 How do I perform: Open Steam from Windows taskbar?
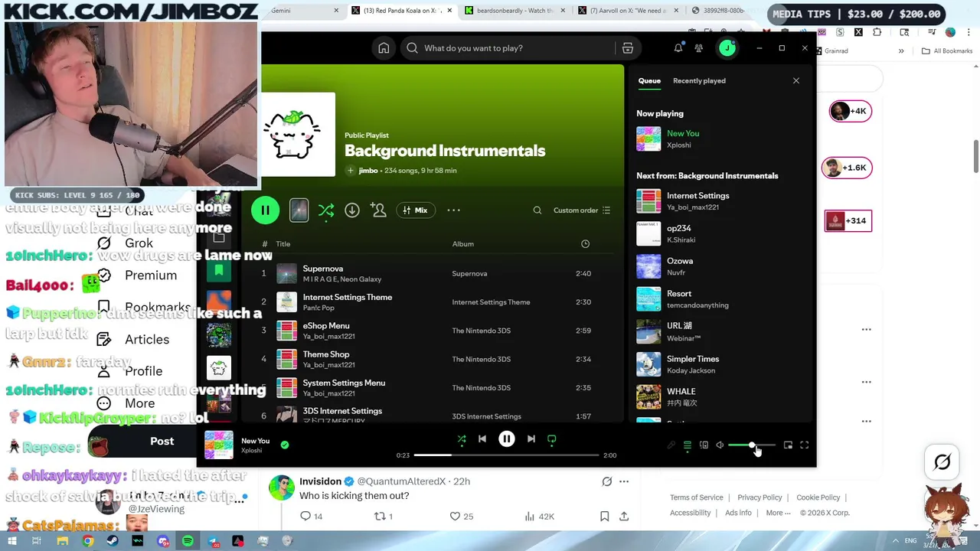click(113, 541)
